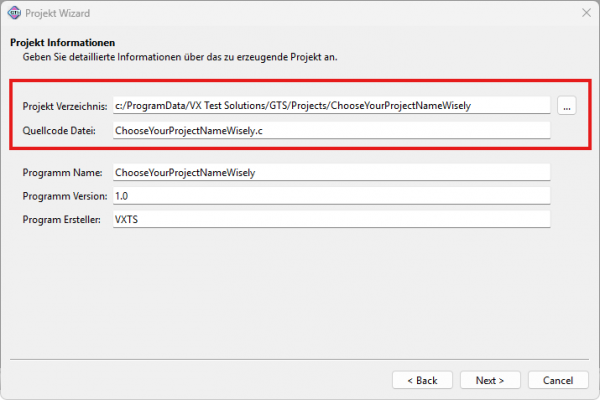Click the Projekt Verzeichnis path field
600x400 pixels.
pos(330,105)
